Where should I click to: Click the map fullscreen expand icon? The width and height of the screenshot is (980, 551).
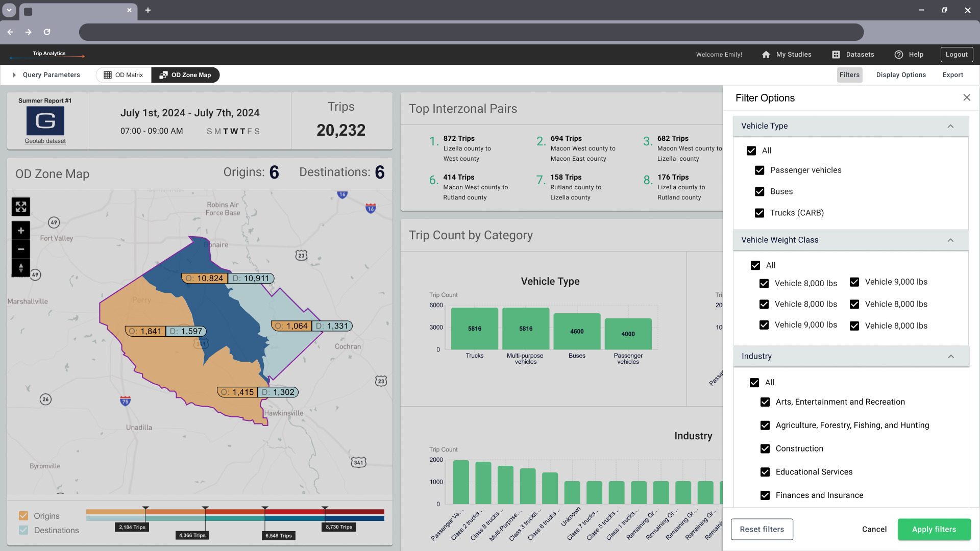click(x=21, y=207)
